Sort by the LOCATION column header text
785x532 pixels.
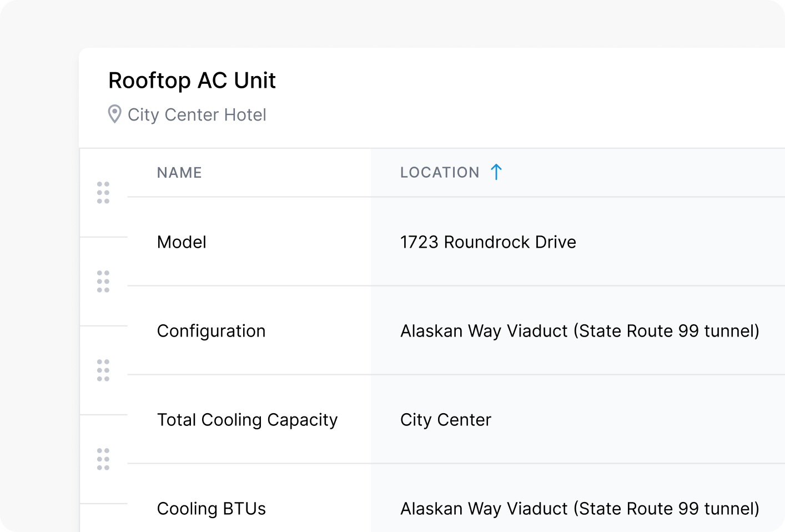click(439, 173)
